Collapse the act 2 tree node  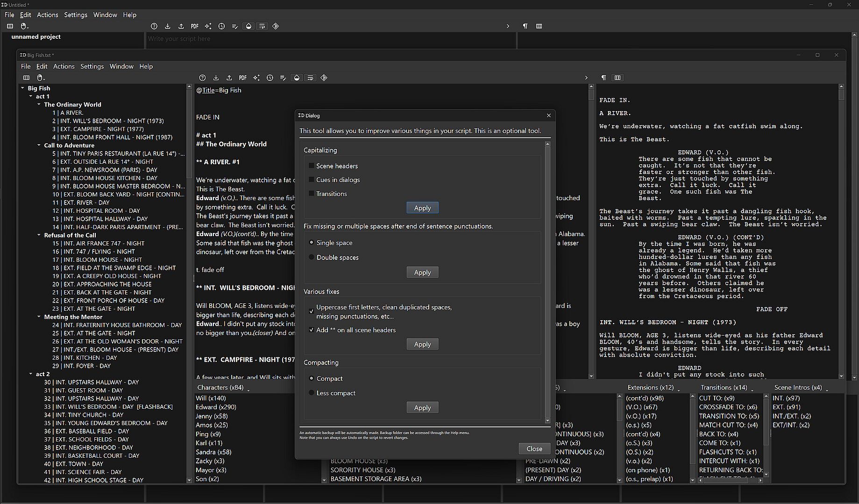click(31, 374)
